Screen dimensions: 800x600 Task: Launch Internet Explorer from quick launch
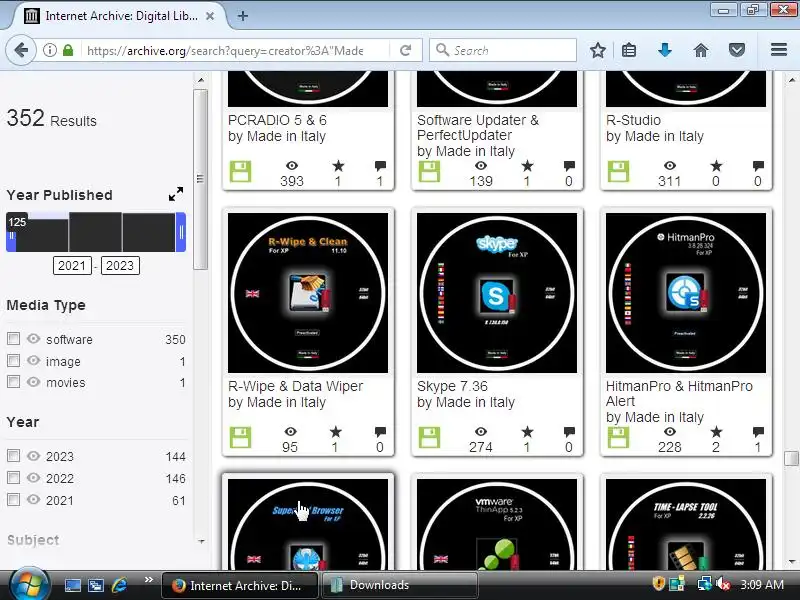pos(119,585)
